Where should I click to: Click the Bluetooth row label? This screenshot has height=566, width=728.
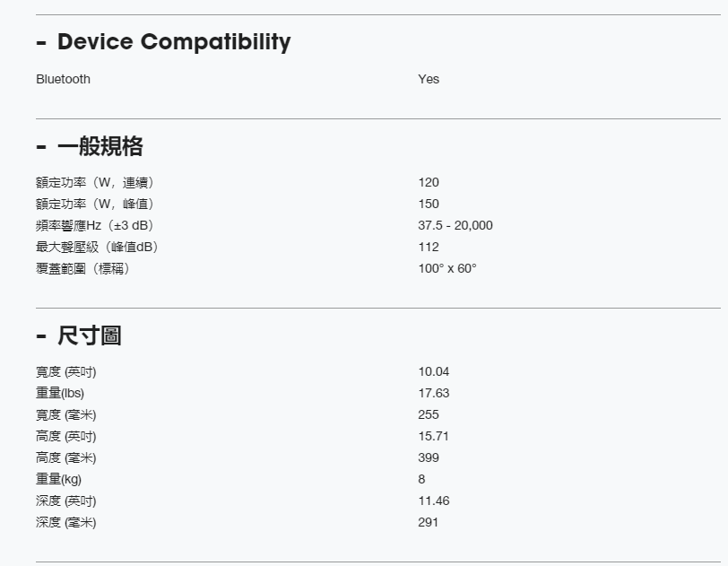[x=63, y=79]
